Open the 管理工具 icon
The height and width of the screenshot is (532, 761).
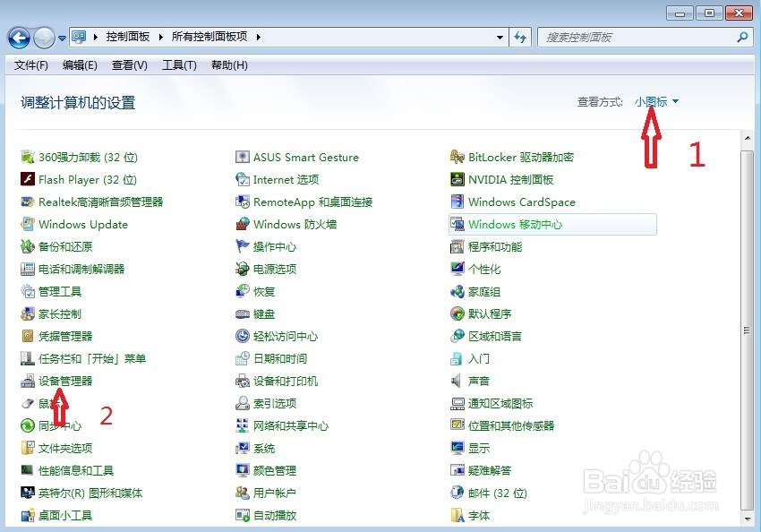pos(28,291)
